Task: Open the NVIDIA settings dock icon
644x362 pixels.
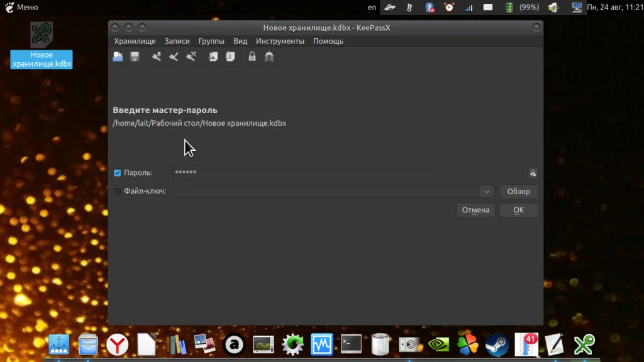Action: 438,344
